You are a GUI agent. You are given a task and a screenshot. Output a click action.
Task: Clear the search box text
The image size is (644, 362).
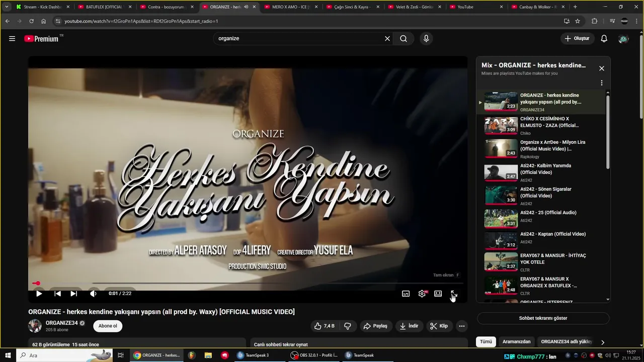(387, 39)
